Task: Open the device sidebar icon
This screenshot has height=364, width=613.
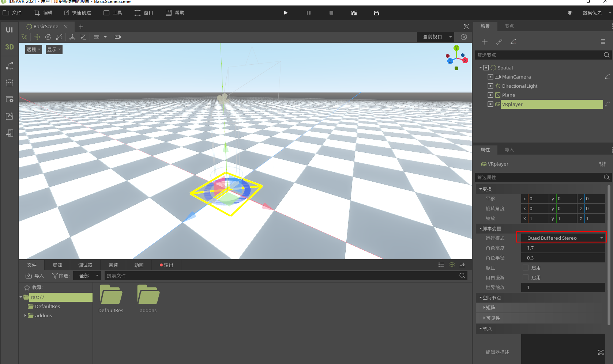Action: point(10,133)
